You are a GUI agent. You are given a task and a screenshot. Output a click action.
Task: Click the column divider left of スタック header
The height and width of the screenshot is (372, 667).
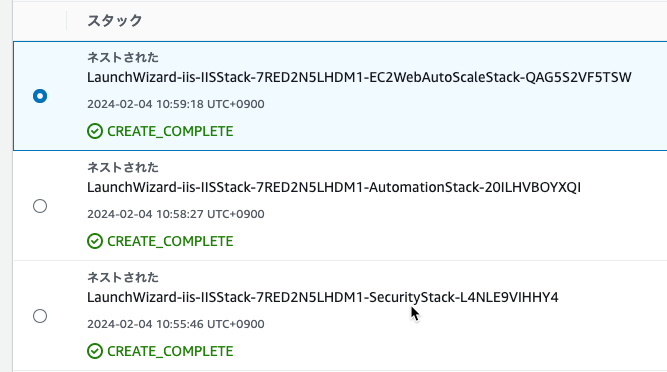[66, 21]
